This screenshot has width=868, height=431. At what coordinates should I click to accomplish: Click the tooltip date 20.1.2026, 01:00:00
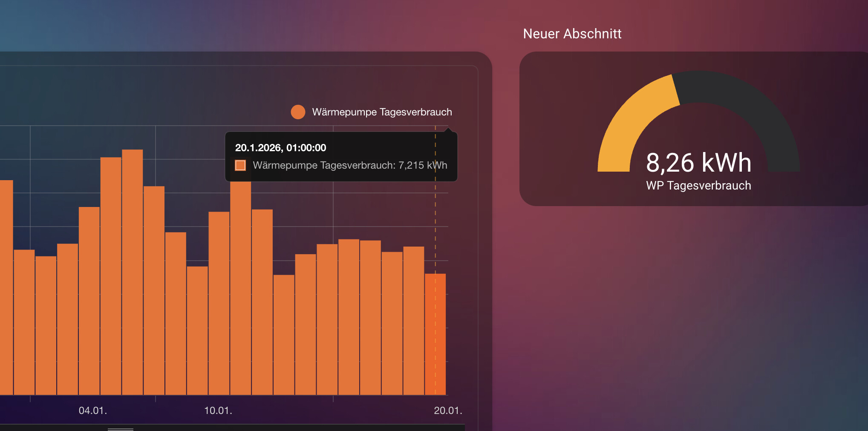[280, 148]
